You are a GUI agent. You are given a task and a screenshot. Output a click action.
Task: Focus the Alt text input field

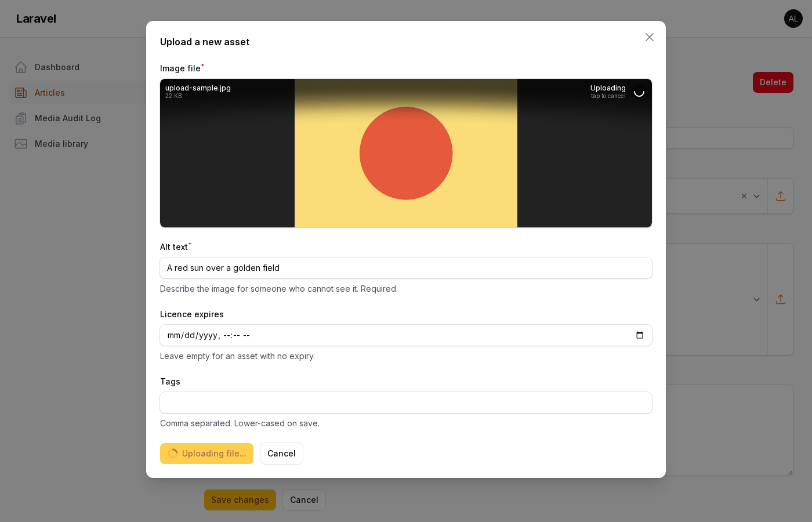[x=406, y=268]
